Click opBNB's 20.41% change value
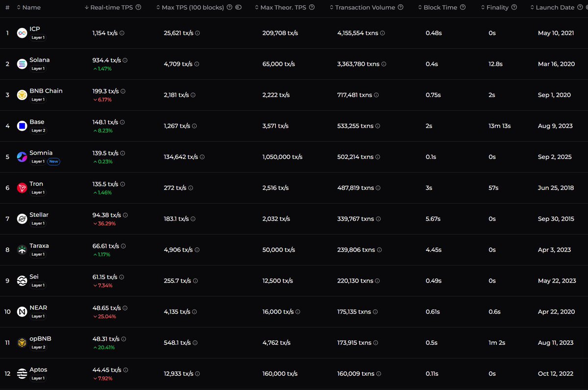 coord(104,347)
